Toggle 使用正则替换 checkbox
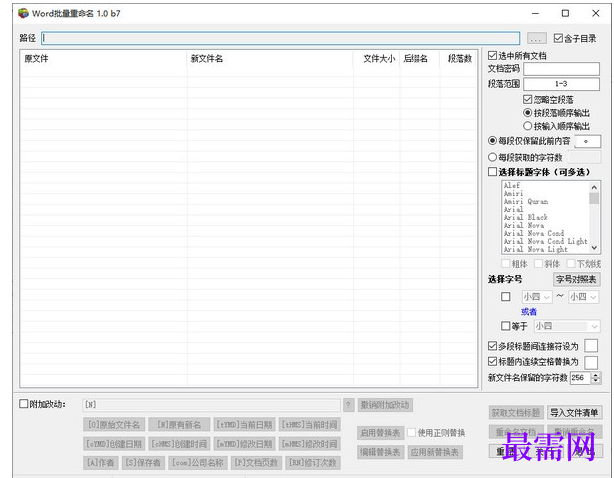This screenshot has height=478, width=614. [x=411, y=433]
